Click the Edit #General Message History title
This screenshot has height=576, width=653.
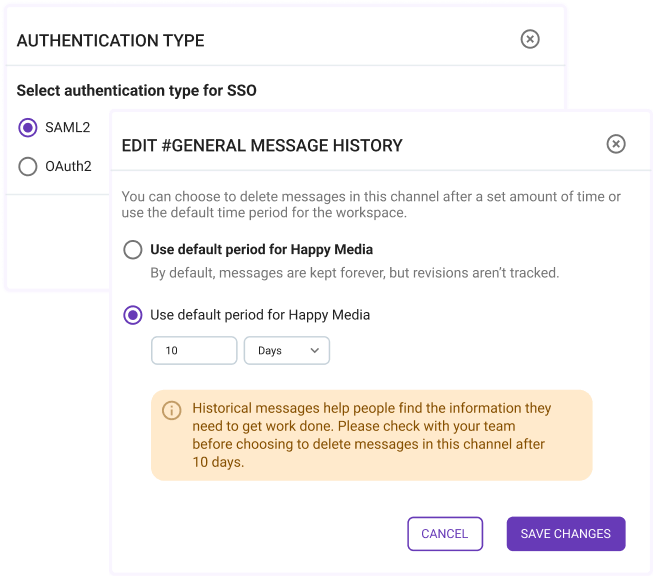pyautogui.click(x=262, y=146)
